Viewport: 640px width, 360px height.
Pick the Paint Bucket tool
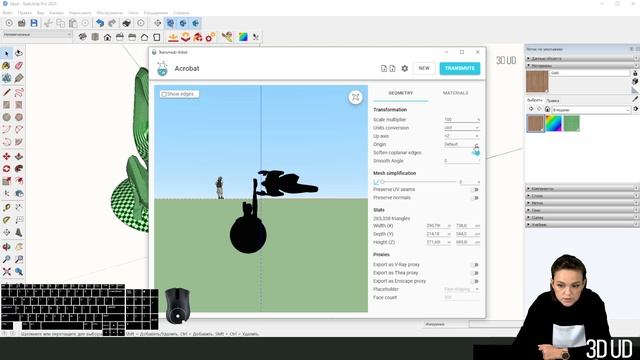coord(7,65)
